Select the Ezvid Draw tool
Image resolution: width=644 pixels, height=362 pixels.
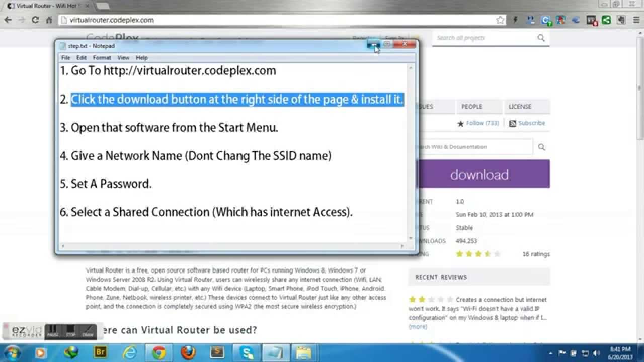88,331
